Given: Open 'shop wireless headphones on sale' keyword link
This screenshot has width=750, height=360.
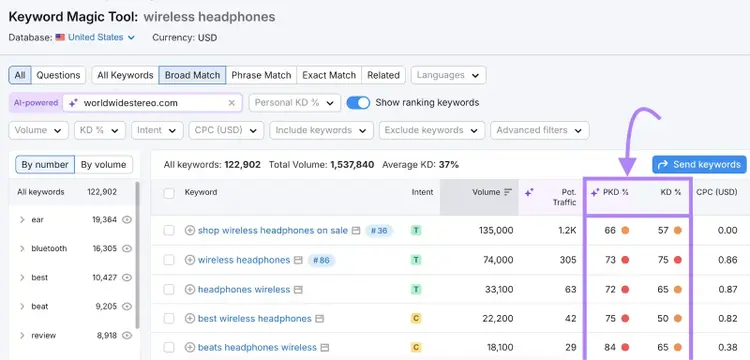Looking at the screenshot, I should tap(273, 230).
